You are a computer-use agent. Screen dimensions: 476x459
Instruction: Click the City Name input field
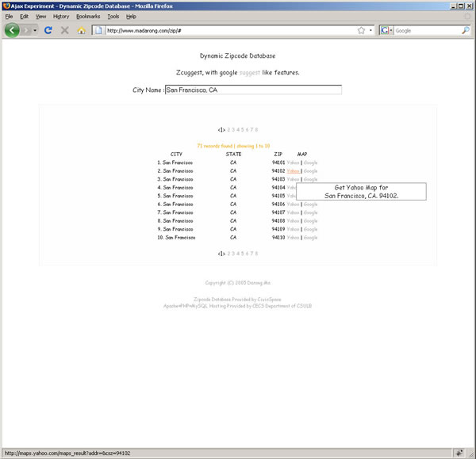click(253, 90)
